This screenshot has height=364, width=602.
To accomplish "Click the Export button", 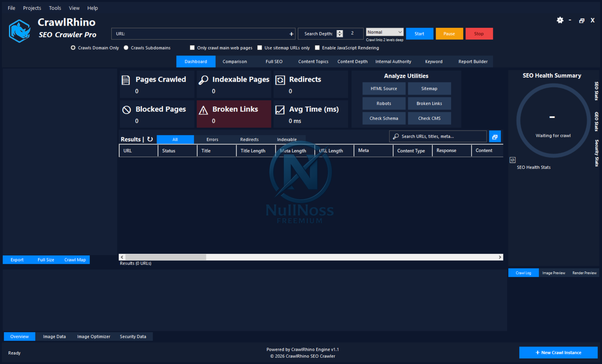I will (x=17, y=260).
